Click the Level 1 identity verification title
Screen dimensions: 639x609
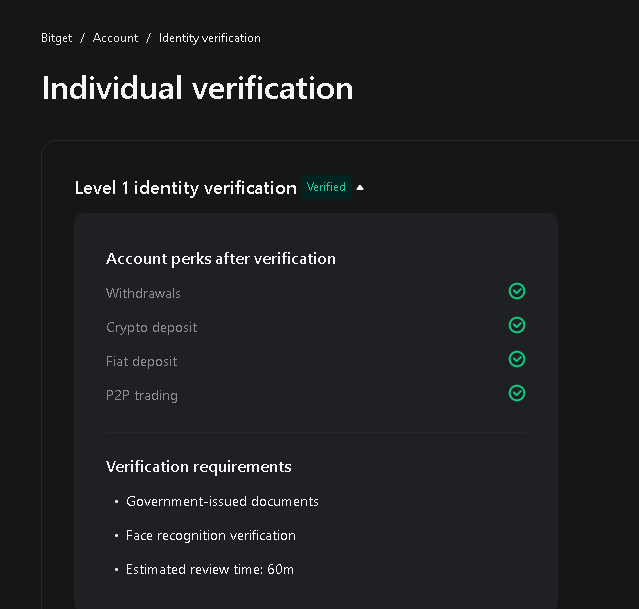(x=185, y=188)
